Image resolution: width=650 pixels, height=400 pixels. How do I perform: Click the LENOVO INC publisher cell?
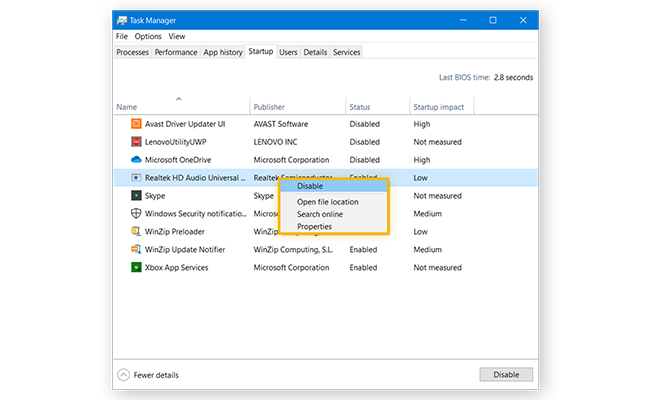pos(275,142)
